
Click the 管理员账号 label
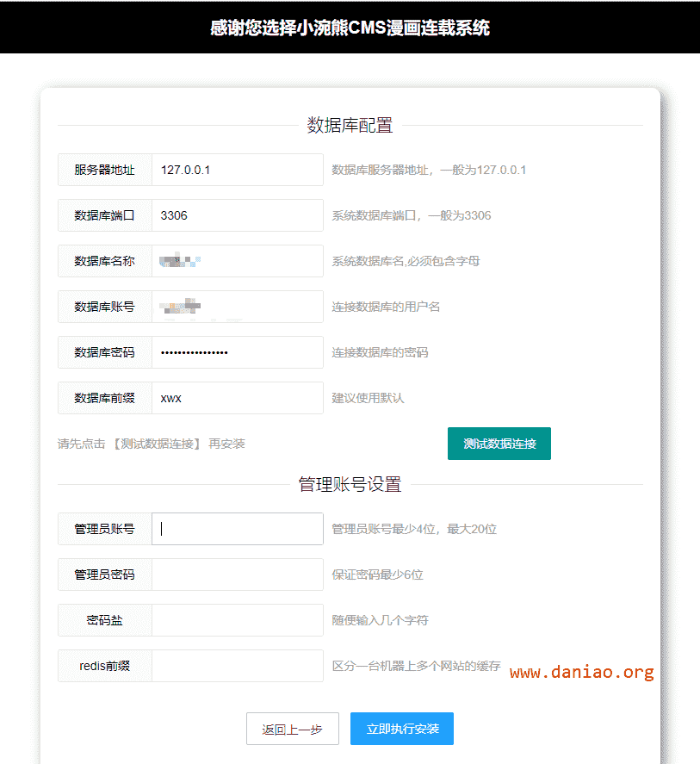click(105, 529)
